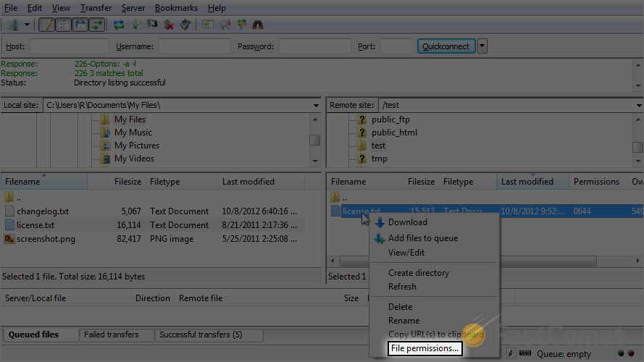Viewport: 644px width, 362px height.
Task: Open the Server menu
Action: click(x=133, y=8)
